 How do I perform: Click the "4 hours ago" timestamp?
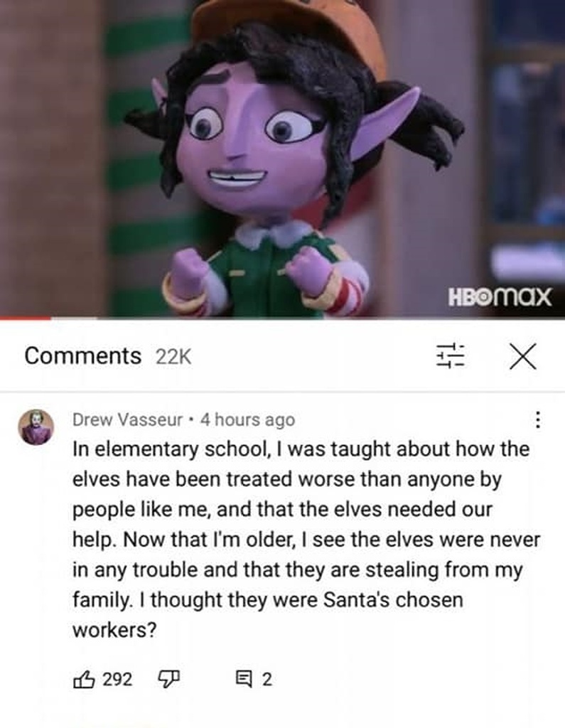247,419
